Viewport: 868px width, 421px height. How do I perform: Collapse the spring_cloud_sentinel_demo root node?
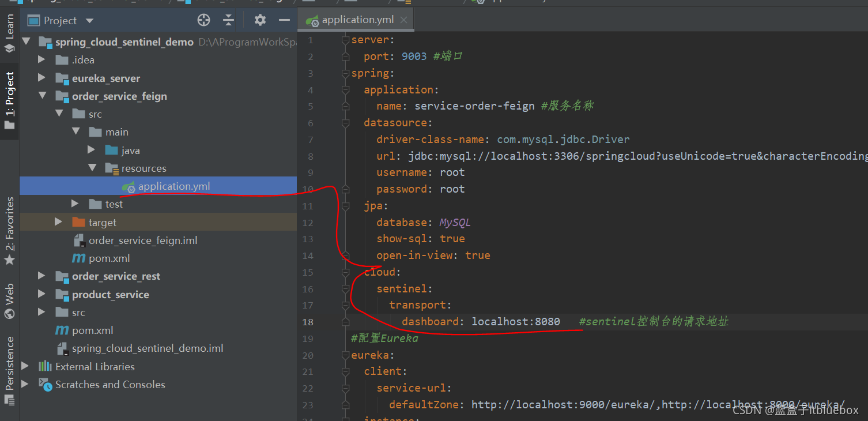coord(26,42)
